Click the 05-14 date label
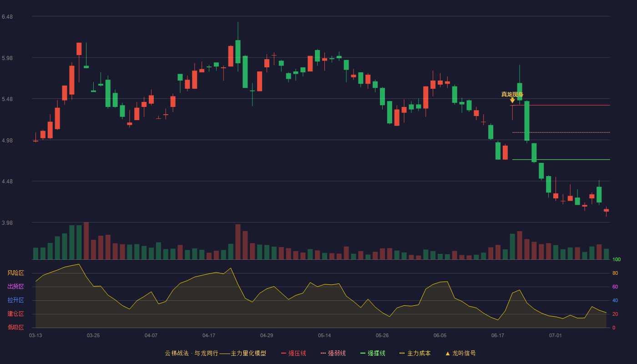 click(324, 335)
